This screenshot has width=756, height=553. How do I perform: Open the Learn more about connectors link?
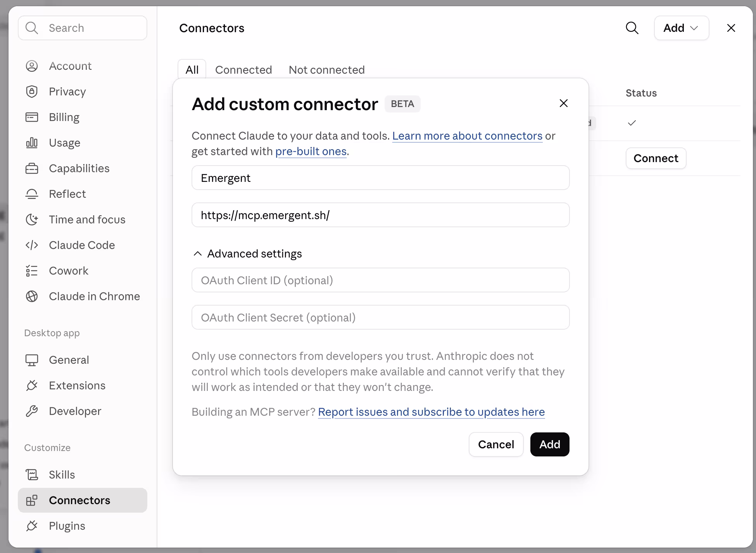point(467,136)
